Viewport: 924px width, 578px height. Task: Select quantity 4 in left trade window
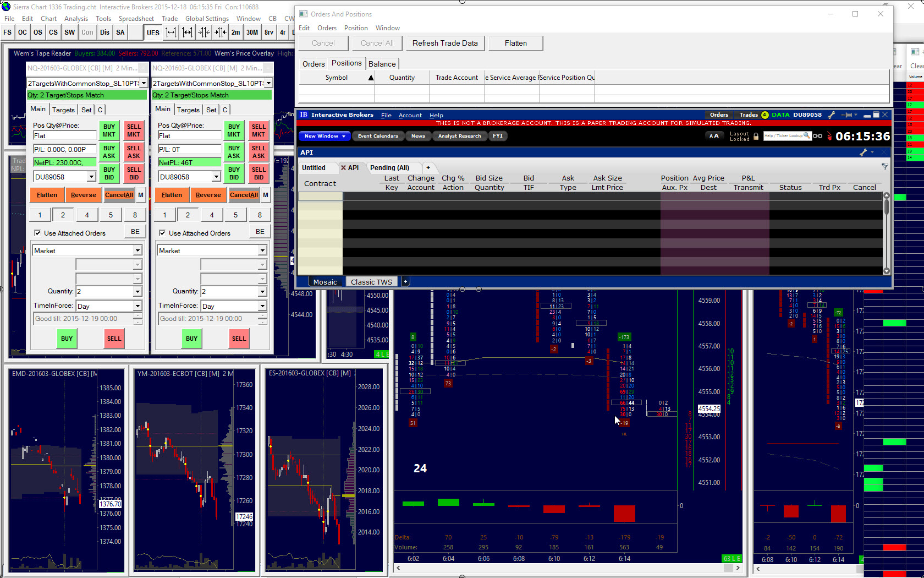click(87, 215)
